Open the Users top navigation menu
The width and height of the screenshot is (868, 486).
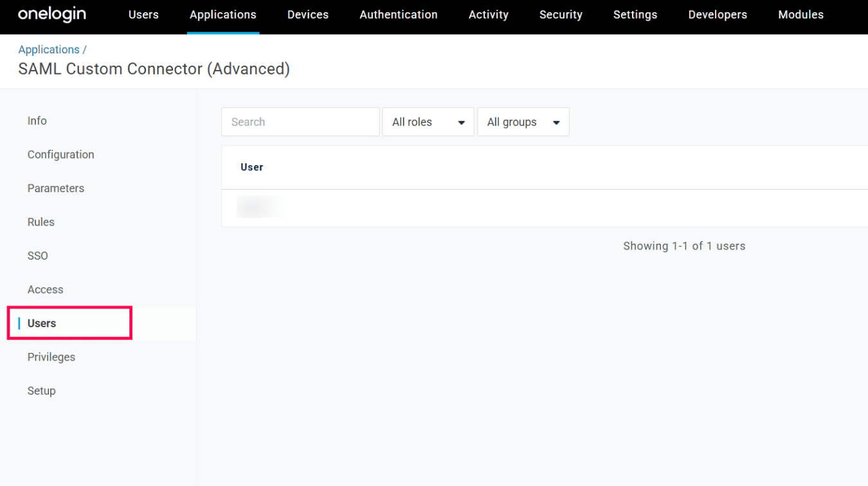click(x=143, y=14)
